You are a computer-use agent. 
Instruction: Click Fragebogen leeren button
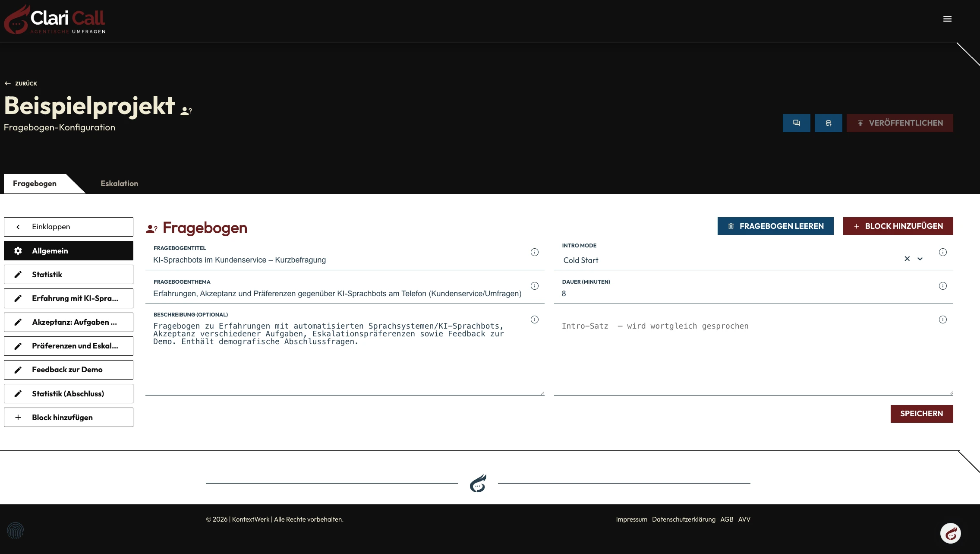[775, 226]
